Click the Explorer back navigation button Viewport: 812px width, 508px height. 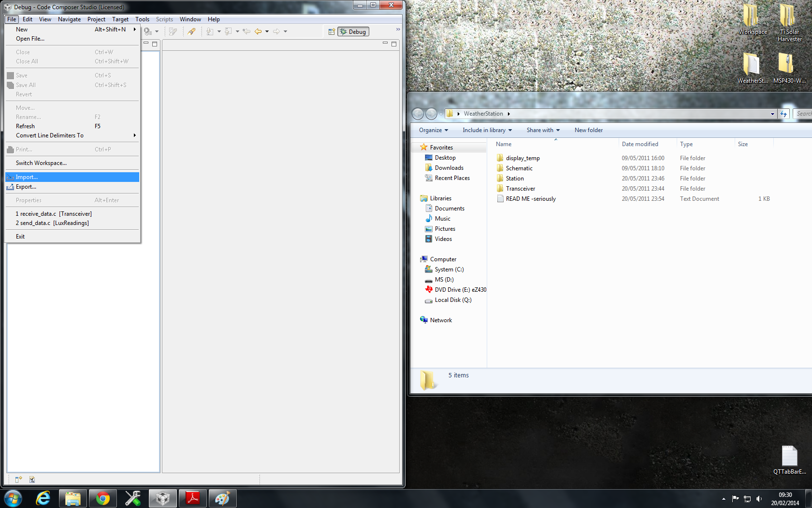(418, 114)
